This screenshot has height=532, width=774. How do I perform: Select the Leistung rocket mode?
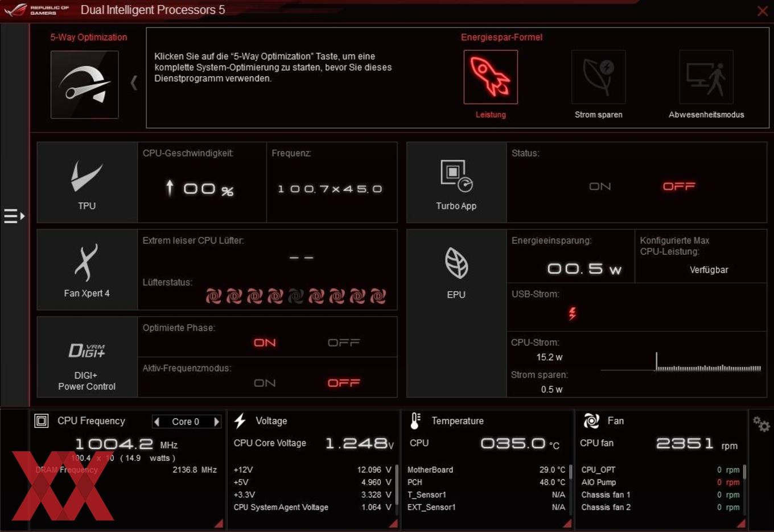(490, 77)
